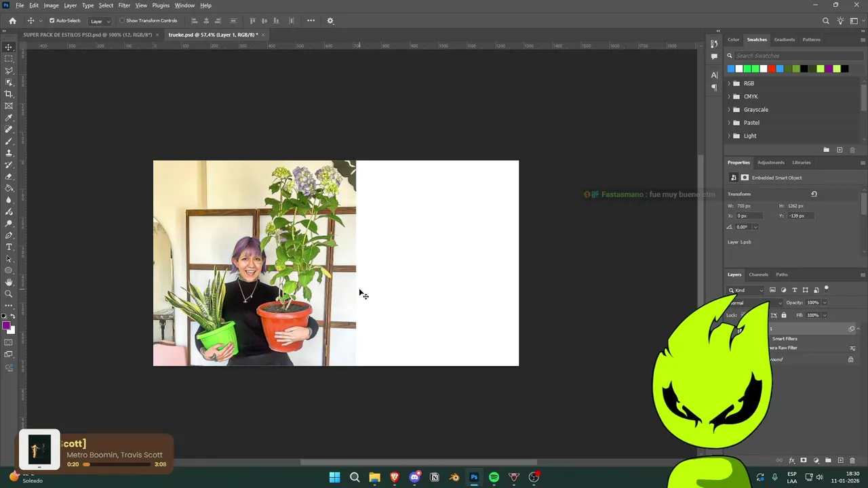The height and width of the screenshot is (488, 868).
Task: Switch to the Adjustments tab
Action: 771,163
